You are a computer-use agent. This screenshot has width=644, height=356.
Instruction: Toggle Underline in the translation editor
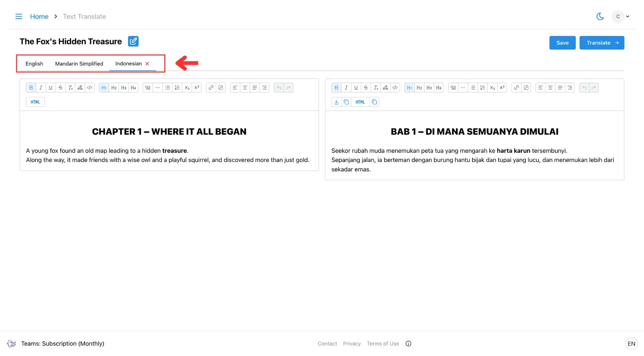click(356, 88)
